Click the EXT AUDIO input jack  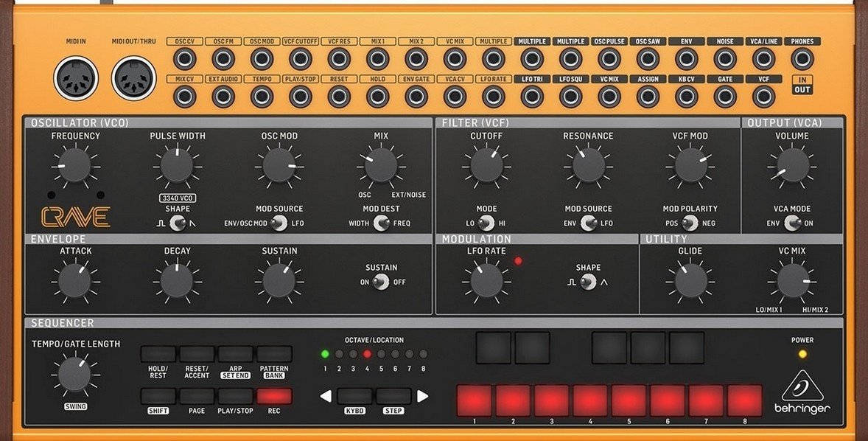pyautogui.click(x=223, y=97)
